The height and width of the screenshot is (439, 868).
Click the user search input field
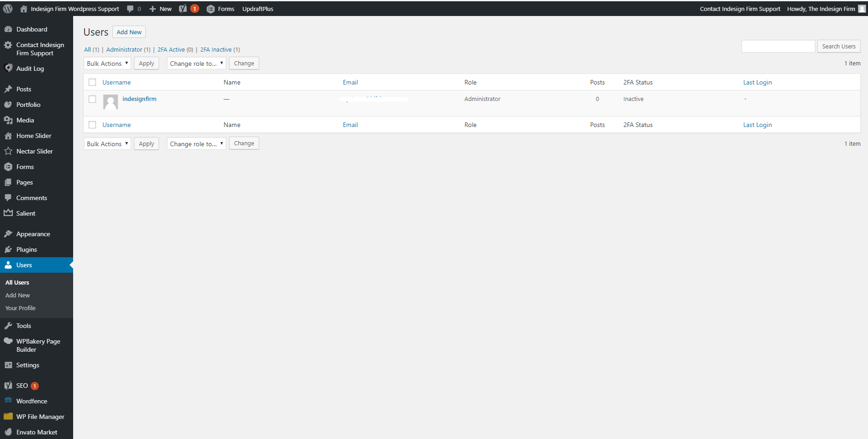(778, 46)
